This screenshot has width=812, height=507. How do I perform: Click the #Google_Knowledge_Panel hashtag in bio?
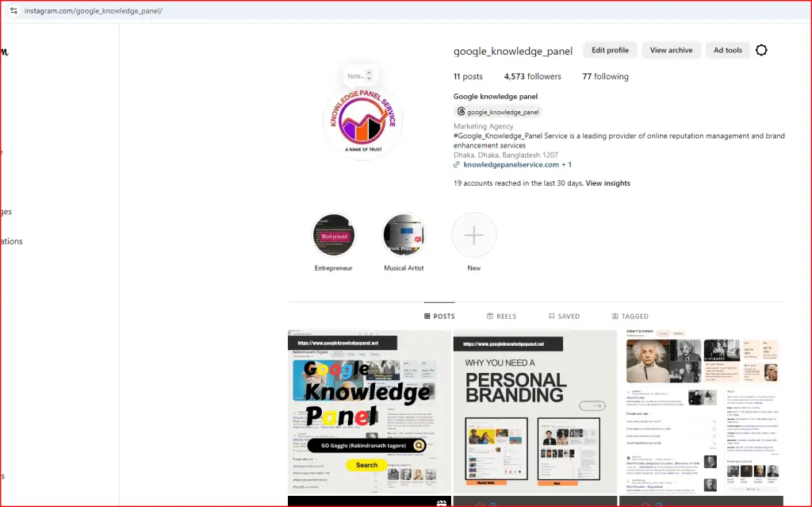point(498,136)
